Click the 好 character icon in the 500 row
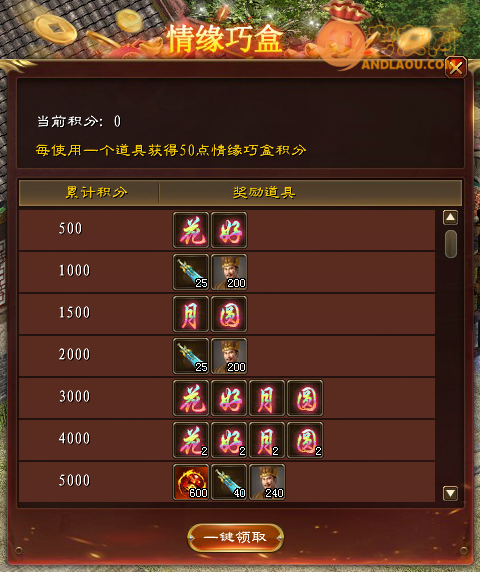The width and height of the screenshot is (480, 572). pyautogui.click(x=229, y=230)
